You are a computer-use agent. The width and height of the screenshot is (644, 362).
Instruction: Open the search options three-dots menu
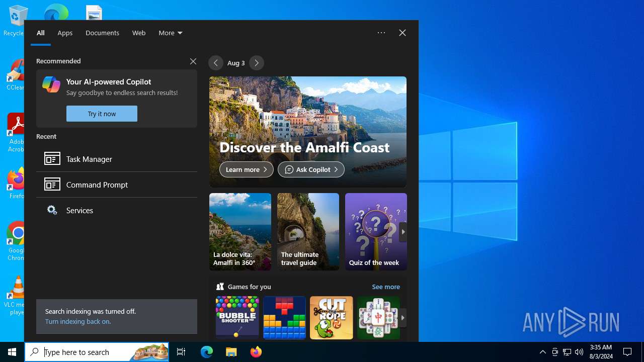point(381,33)
